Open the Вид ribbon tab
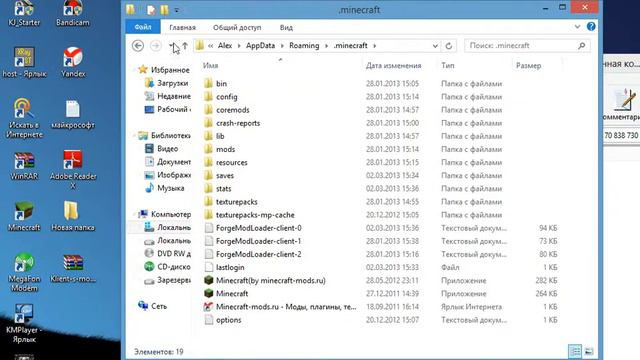640x360 pixels. click(x=286, y=27)
